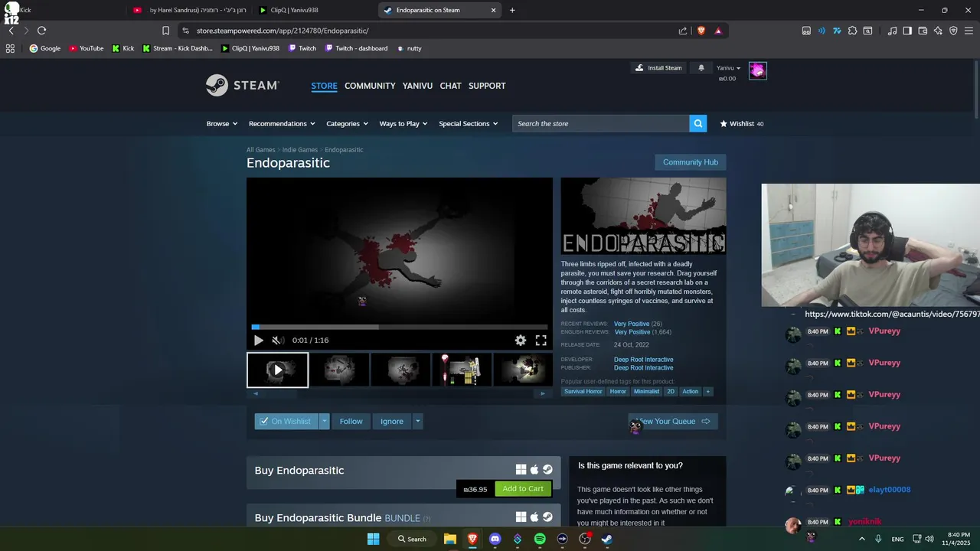Open the Twitch - dashboard bookmark
Viewport: 980px width, 551px height.
pyautogui.click(x=356, y=48)
